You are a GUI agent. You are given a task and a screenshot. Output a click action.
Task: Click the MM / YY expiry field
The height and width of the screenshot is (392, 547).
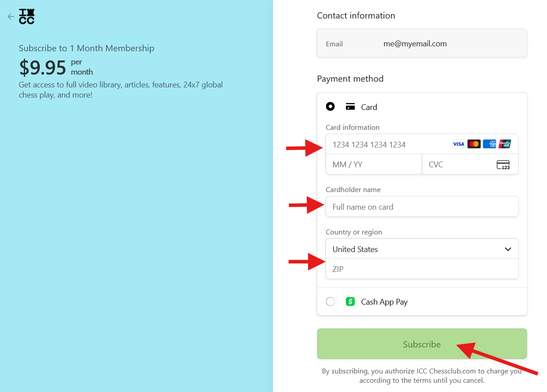(x=374, y=164)
